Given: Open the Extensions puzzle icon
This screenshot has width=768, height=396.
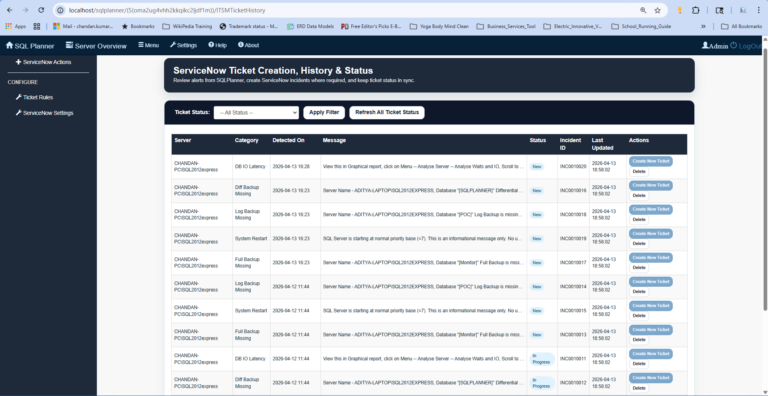Looking at the screenshot, I should [x=696, y=10].
